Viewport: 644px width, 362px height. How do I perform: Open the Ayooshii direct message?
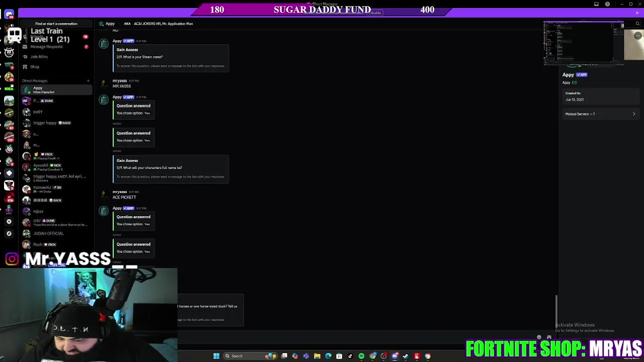[x=55, y=167]
